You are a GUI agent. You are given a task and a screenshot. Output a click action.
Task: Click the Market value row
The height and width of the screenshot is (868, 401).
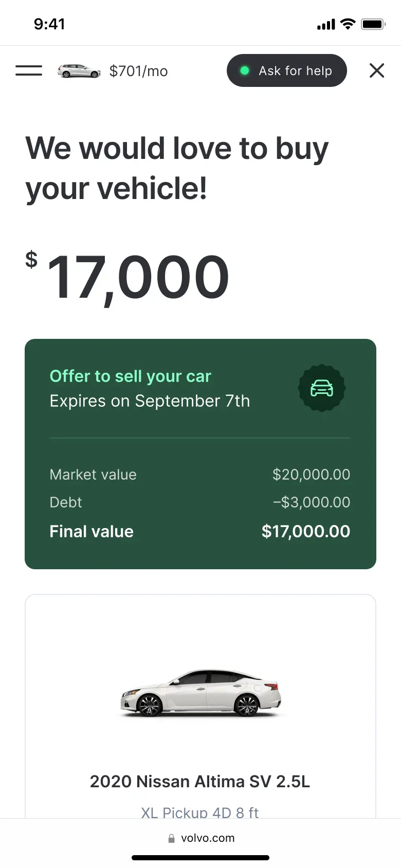coord(199,475)
